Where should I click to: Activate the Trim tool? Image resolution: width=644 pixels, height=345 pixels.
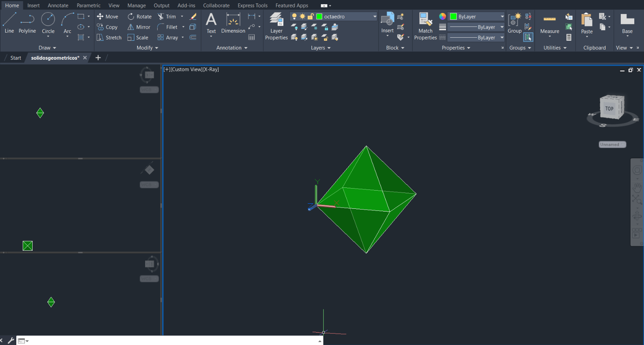[x=167, y=16]
